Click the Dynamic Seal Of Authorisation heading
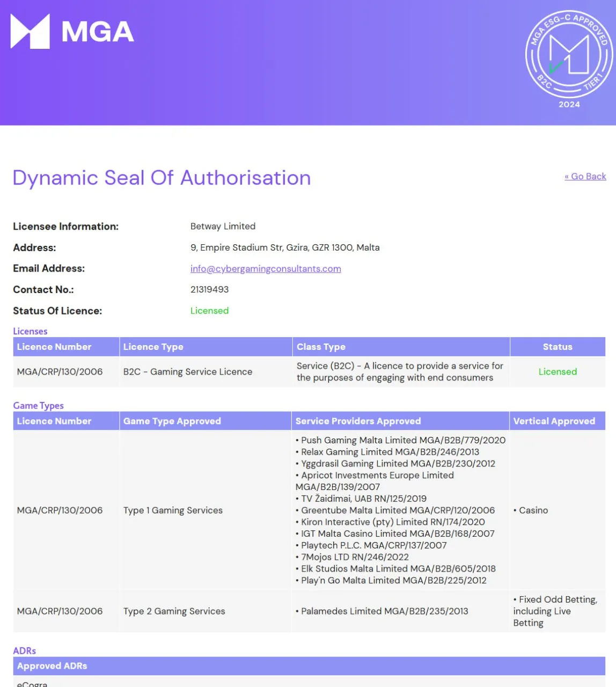The height and width of the screenshot is (687, 616). [162, 178]
